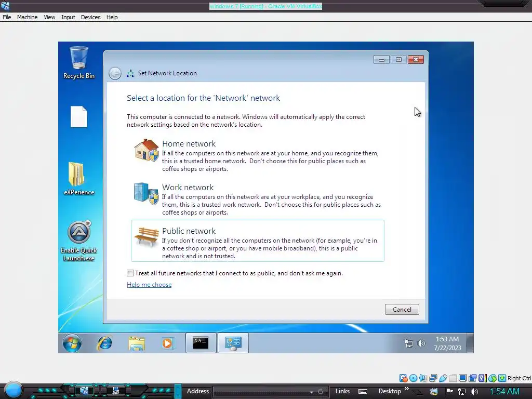Click the back arrow in Set Network Location
532x399 pixels.
115,73
